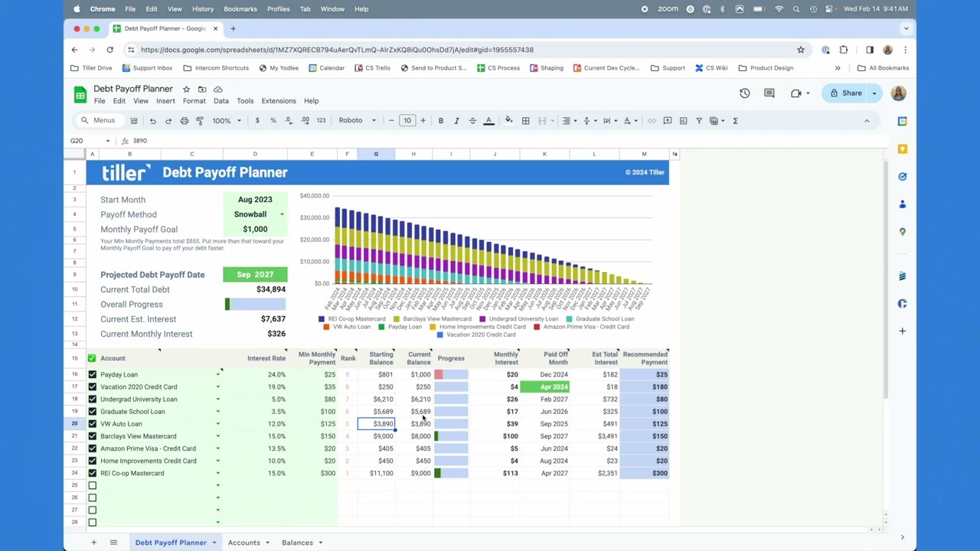
Task: Open the VW Auto Loan account dropdown arrow
Action: [217, 424]
